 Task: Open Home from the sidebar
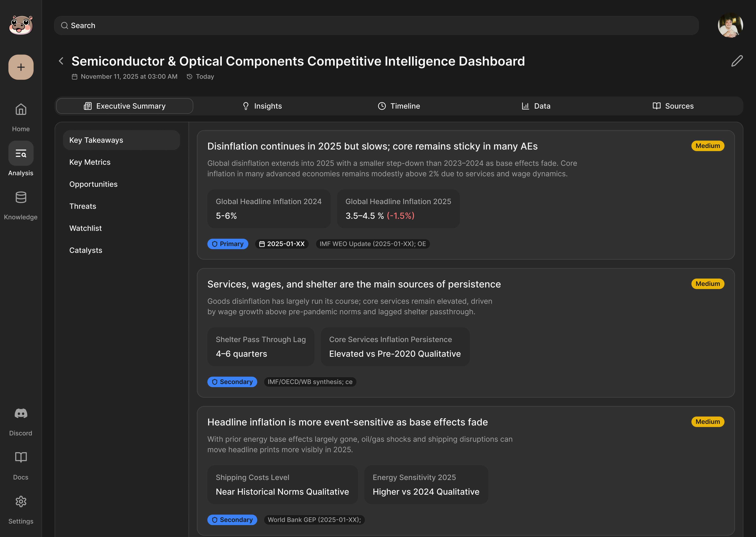(21, 109)
